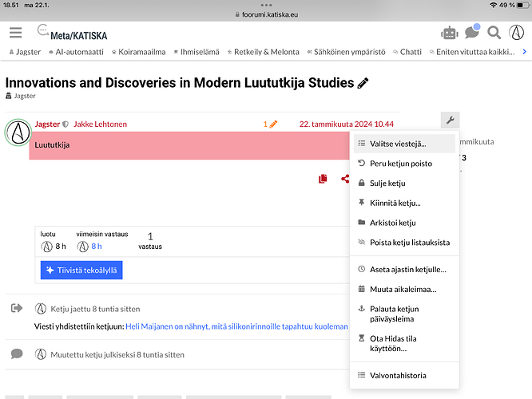Open creator avatar under luotu
532x399 pixels.
point(46,247)
